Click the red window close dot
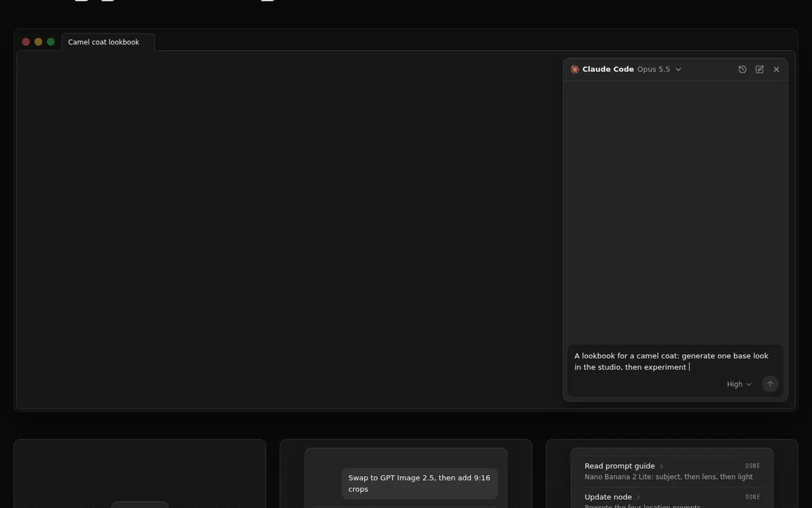This screenshot has width=812, height=508. point(26,42)
